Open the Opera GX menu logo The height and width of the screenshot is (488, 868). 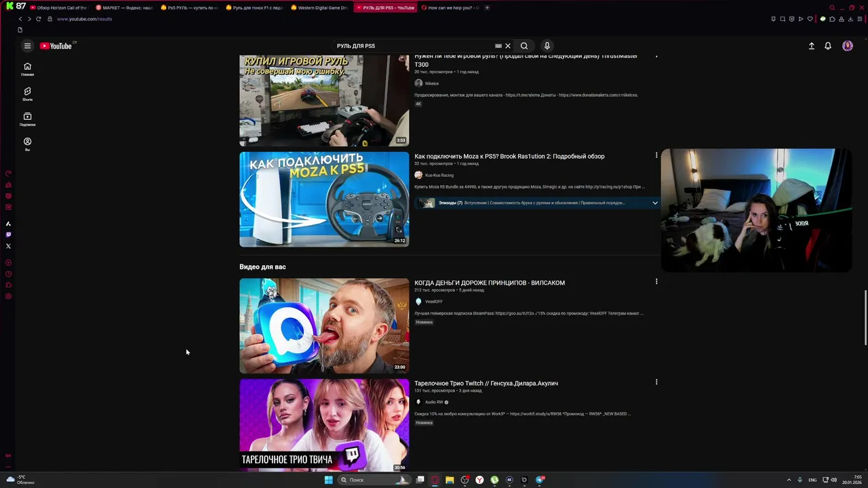9,7
